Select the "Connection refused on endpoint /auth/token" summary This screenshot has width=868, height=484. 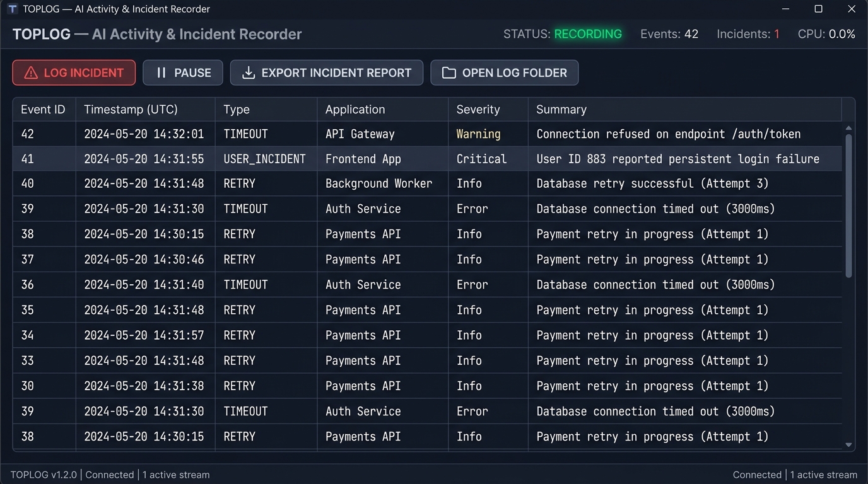668,134
